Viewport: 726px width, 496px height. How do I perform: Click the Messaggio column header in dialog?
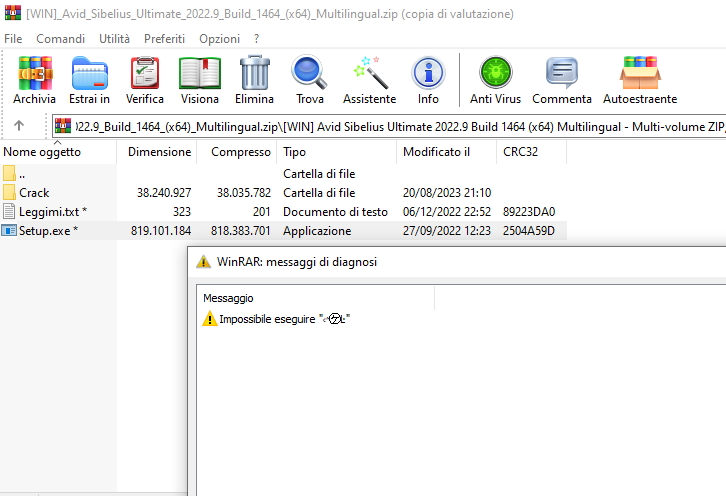coord(316,298)
